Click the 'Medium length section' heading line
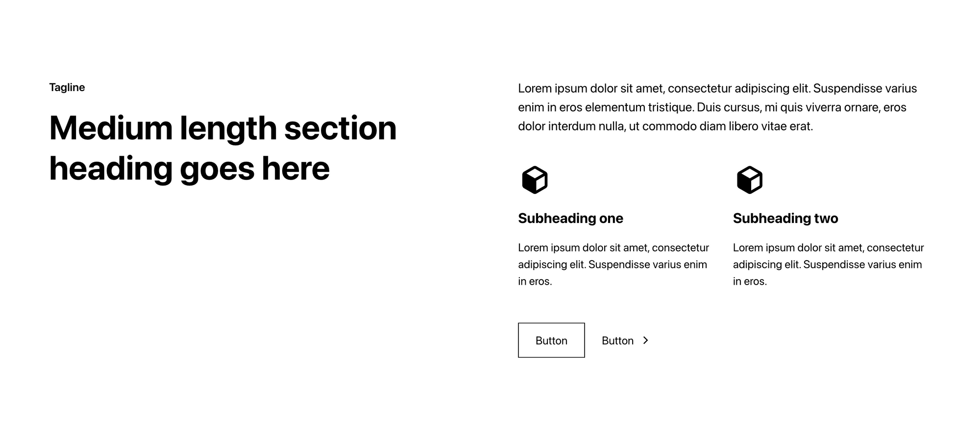980x436 pixels. [223, 128]
